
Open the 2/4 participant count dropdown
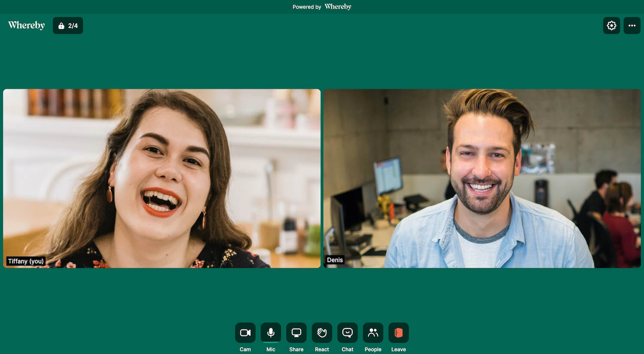pos(67,25)
